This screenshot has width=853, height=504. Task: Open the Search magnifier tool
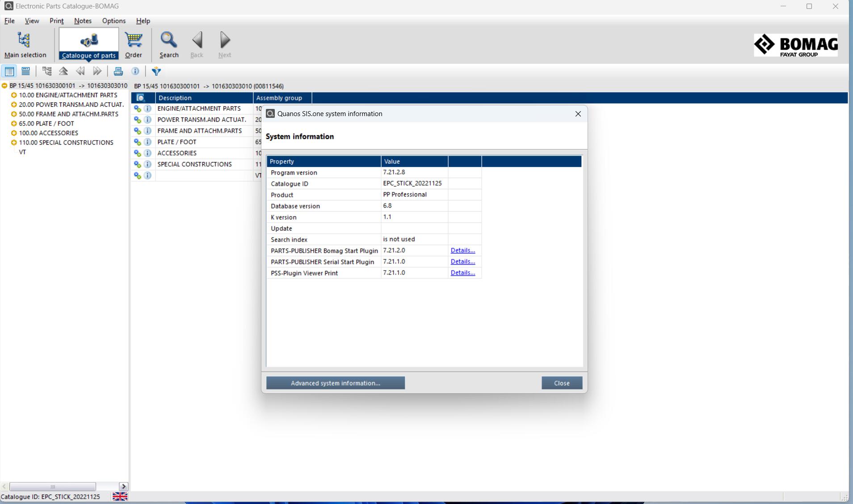(169, 45)
